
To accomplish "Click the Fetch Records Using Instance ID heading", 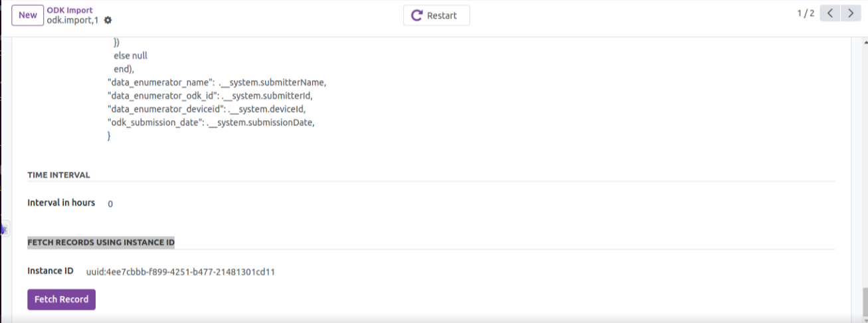I will pos(101,243).
